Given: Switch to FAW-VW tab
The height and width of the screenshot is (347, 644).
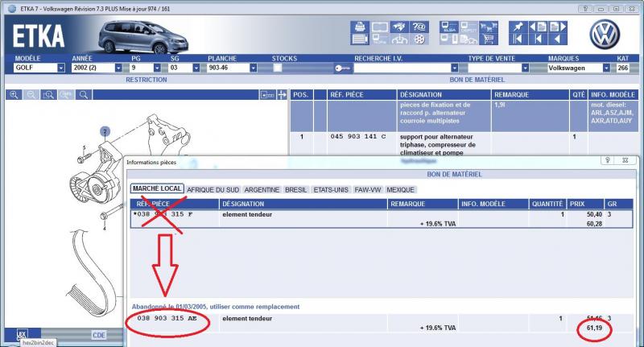Looking at the screenshot, I should point(368,190).
